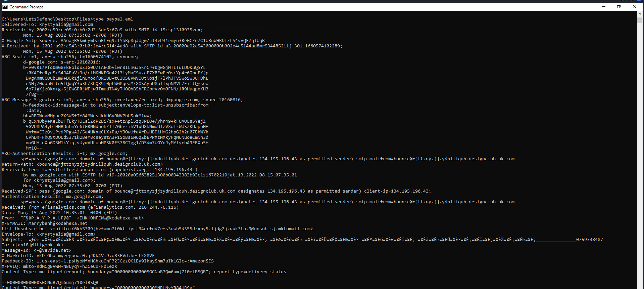Click the Command Prompt title bar text
Screen dimensions: 644x289
tap(26, 7)
